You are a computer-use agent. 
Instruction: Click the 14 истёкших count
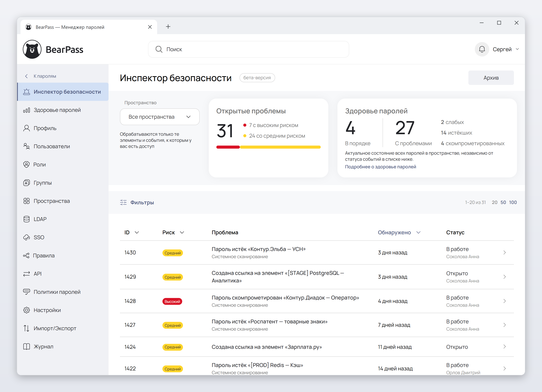point(456,133)
